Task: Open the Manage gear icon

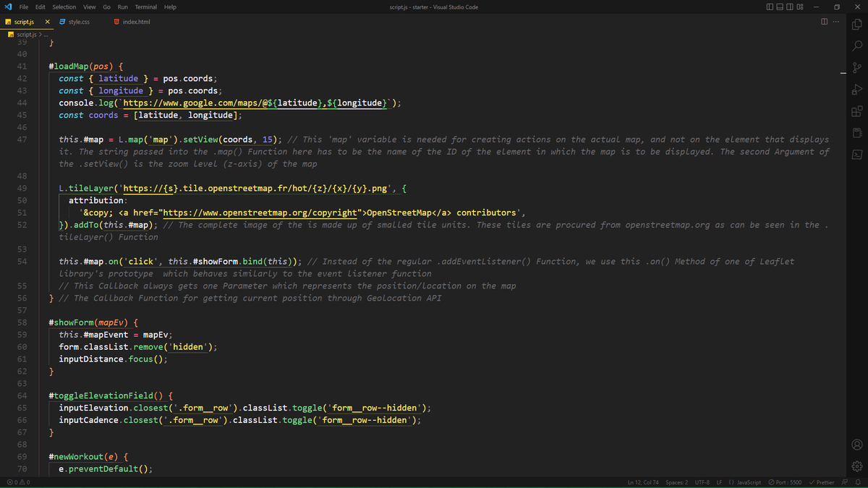Action: point(857,466)
